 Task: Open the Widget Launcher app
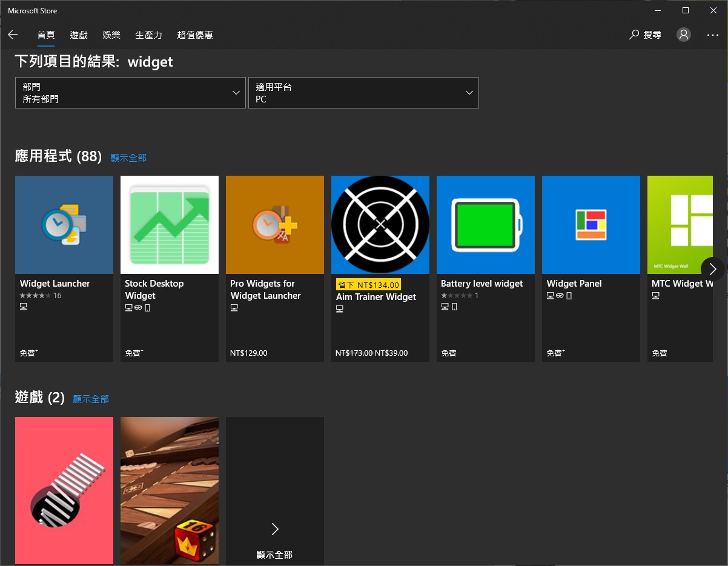[64, 224]
